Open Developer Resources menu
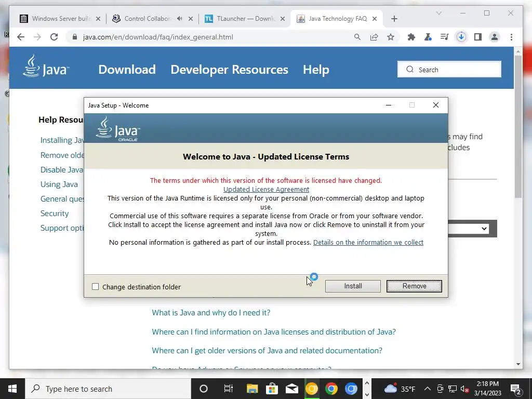 point(229,70)
